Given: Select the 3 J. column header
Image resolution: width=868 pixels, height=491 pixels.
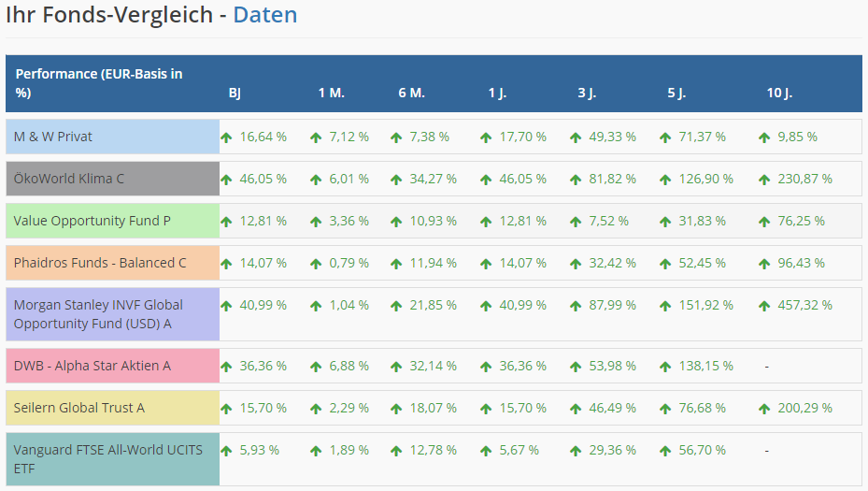Looking at the screenshot, I should pyautogui.click(x=587, y=93).
